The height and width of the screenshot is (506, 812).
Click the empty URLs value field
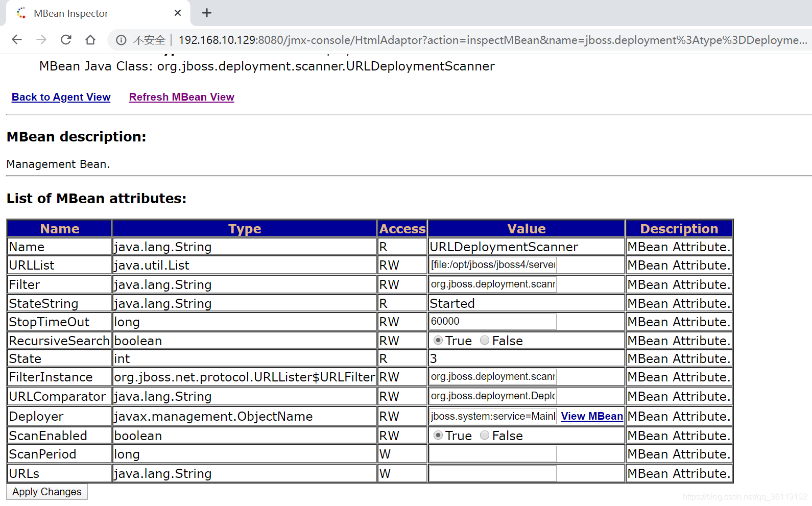tap(493, 473)
